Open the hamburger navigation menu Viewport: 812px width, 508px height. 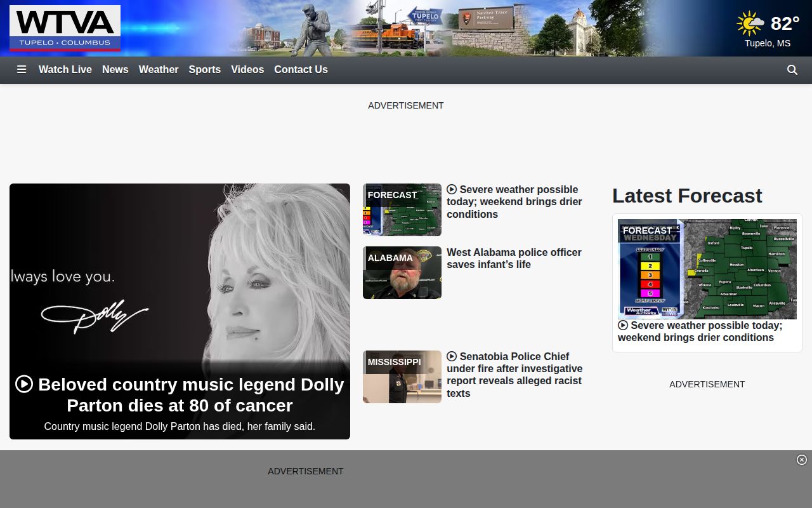22,70
